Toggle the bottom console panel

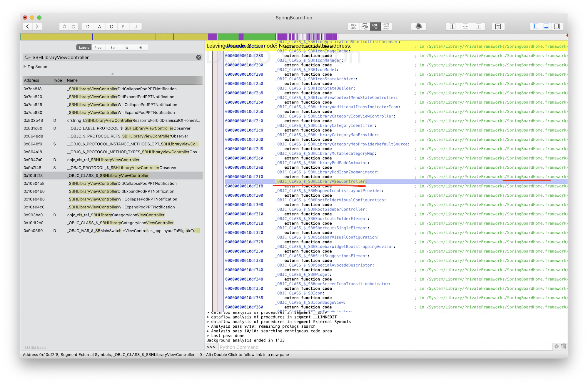[x=546, y=26]
